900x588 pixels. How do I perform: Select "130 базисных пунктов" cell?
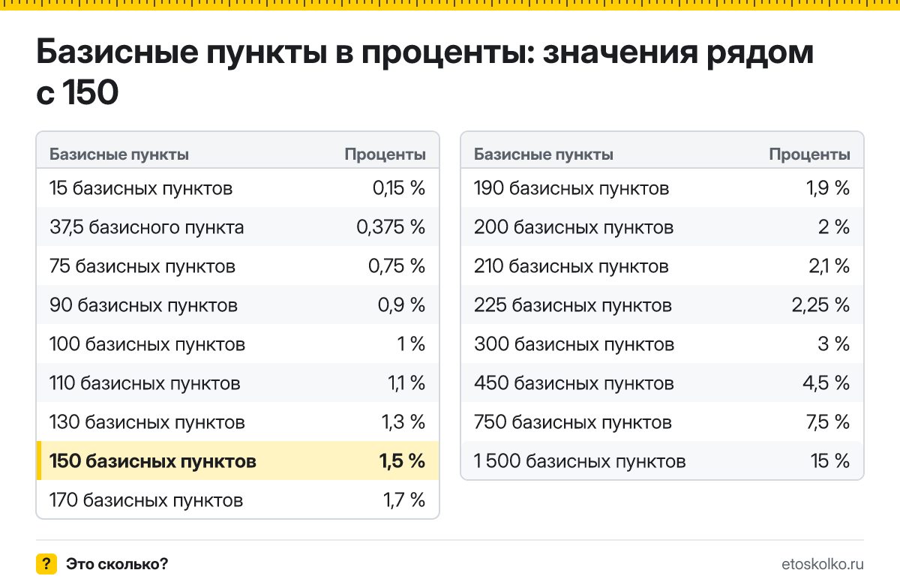(x=147, y=422)
